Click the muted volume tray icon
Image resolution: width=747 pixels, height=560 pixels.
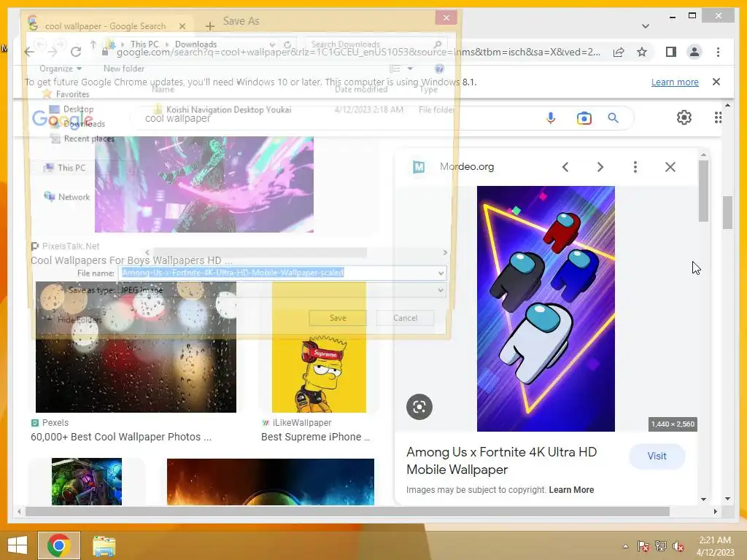[x=678, y=545]
